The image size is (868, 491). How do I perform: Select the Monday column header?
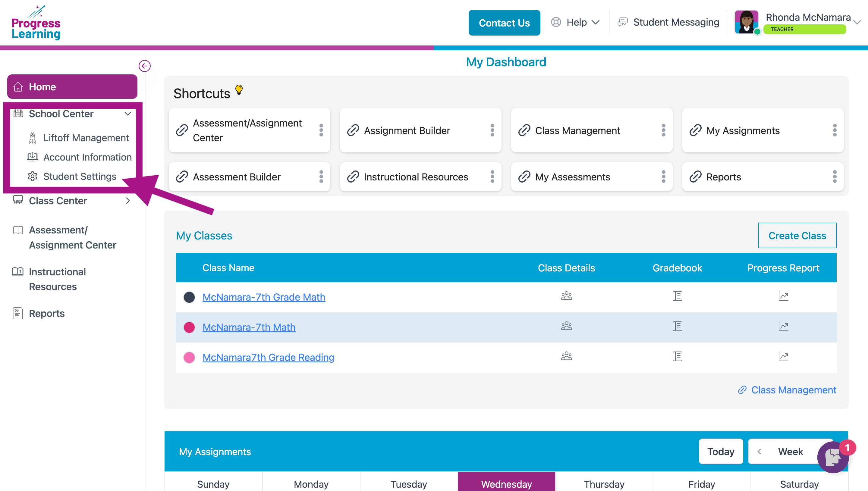coord(311,482)
